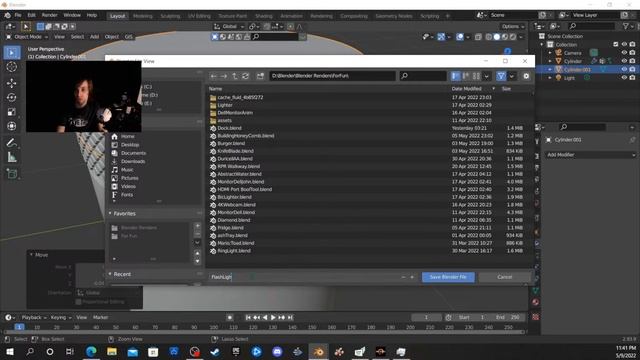Collapse the Recent panel
The width and height of the screenshot is (640, 360).
click(x=110, y=274)
